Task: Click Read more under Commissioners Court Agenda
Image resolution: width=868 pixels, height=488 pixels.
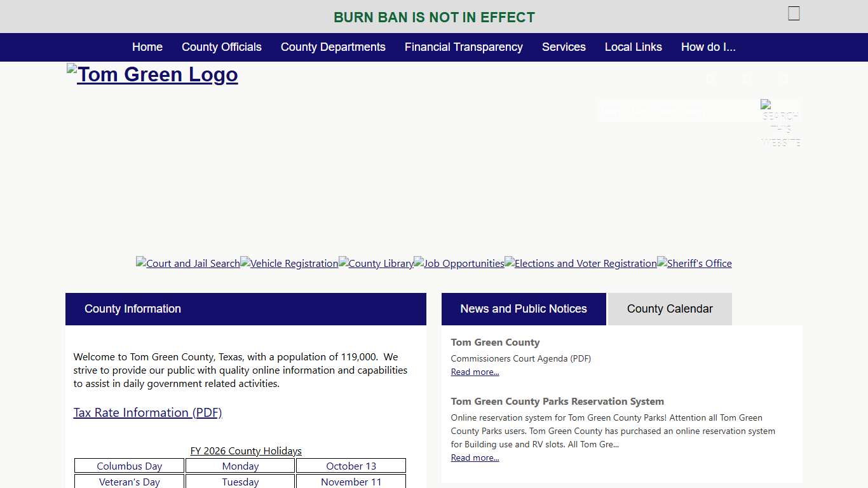Action: [475, 372]
